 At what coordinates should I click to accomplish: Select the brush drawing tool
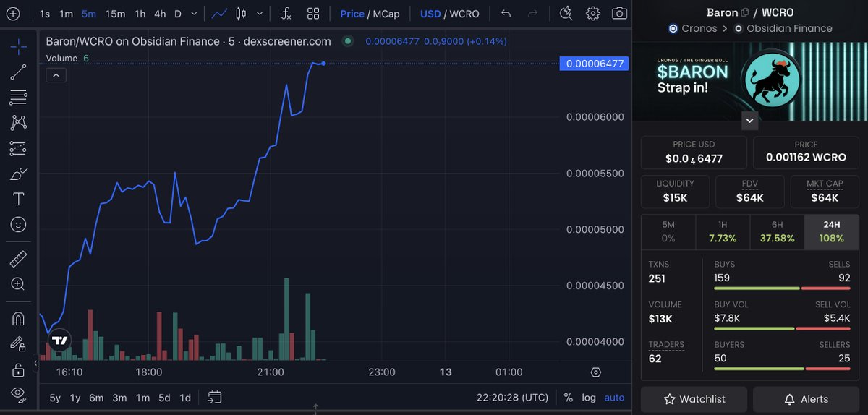point(19,174)
